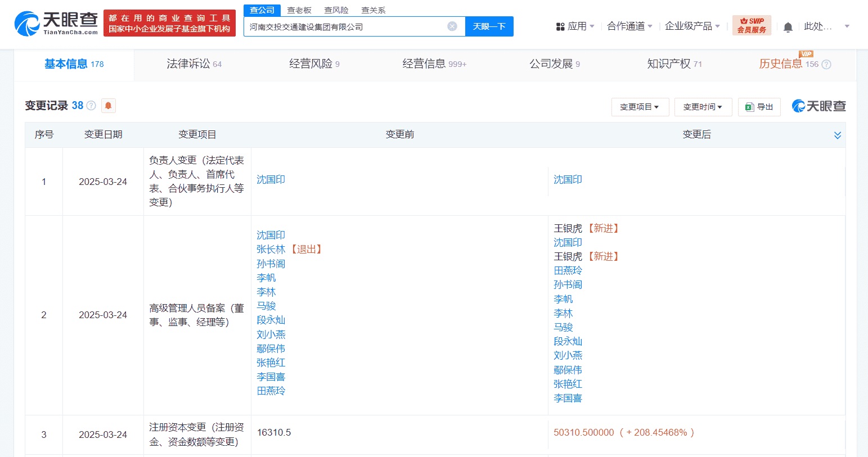Screen dimensions: 868x457
Task: Switch to the 知识产权 tab
Action: 674,64
